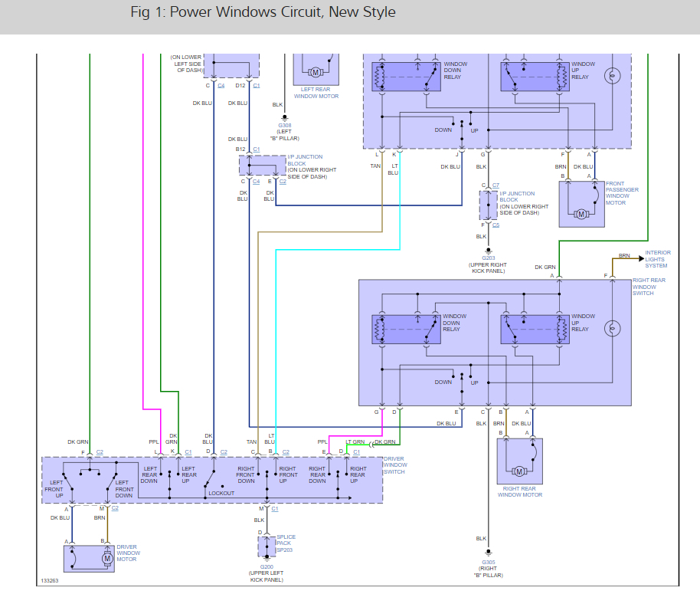Click 'WINDOW DOWN RELAY' label in Right Rear Window Switch
This screenshot has height=604, width=700.
pos(454,323)
